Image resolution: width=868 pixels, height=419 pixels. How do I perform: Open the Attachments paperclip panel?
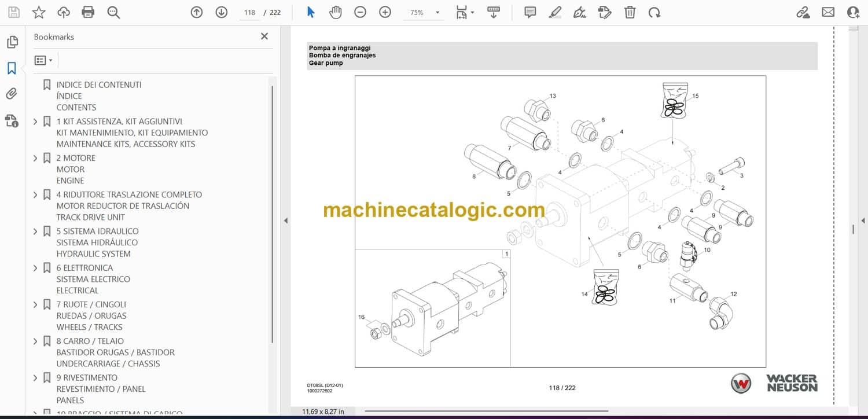point(12,94)
